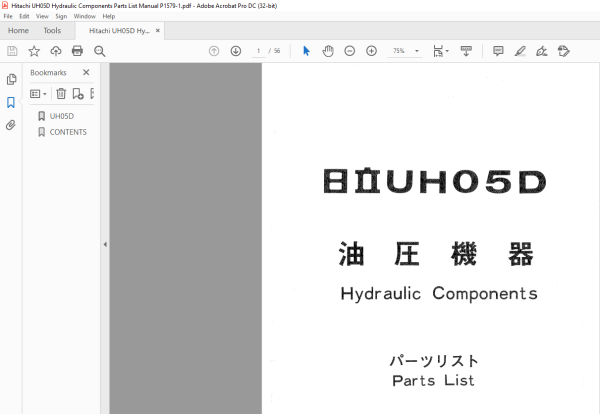Open Page Thumbnails panel icon
Viewport: 600px width, 414px height.
coord(11,79)
